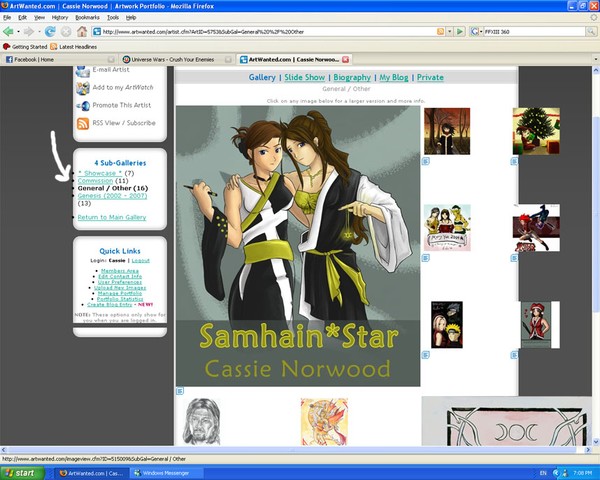Image resolution: width=600 pixels, height=480 pixels.
Task: Click info icon below Santa girl thumbnail
Action: [x=514, y=355]
